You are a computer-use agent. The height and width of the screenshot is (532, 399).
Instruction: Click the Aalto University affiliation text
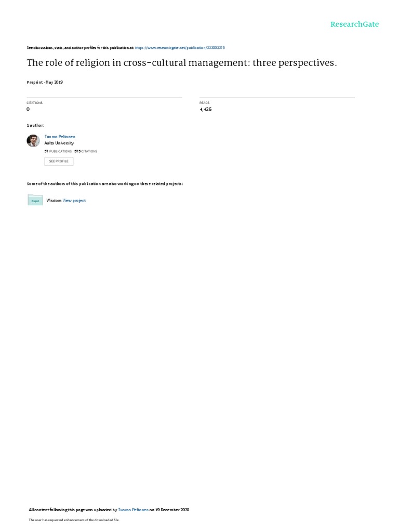[59, 143]
